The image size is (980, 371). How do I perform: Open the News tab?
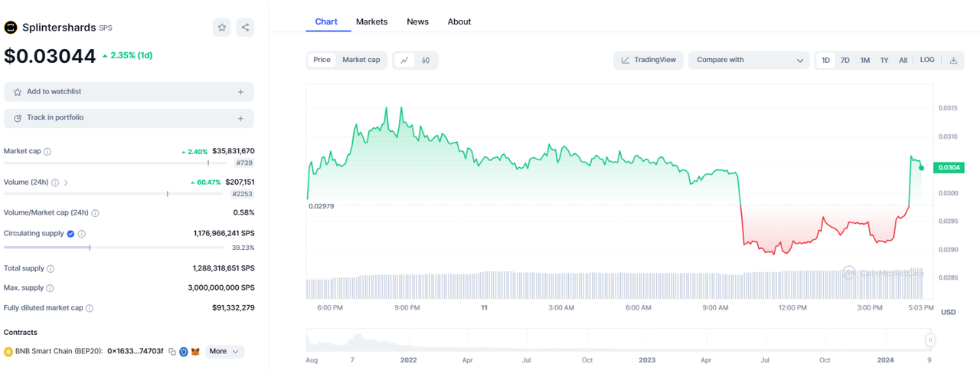[417, 21]
